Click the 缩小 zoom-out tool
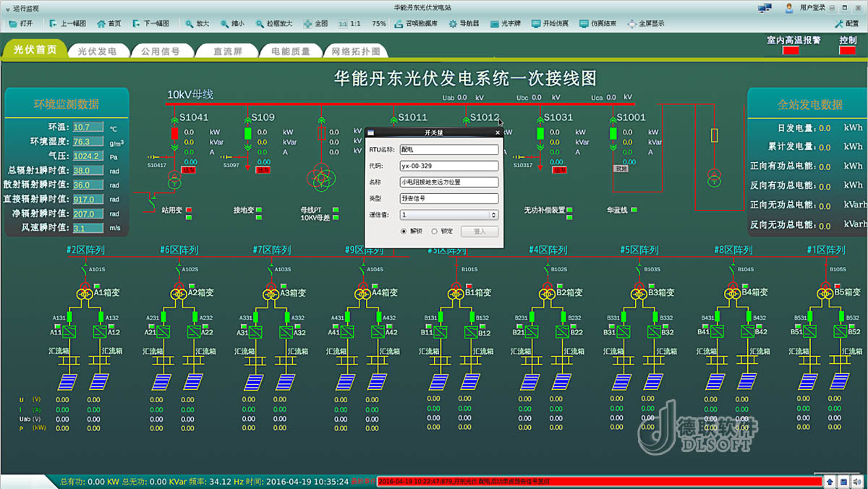Viewport: 868px width, 489px height. tap(232, 23)
